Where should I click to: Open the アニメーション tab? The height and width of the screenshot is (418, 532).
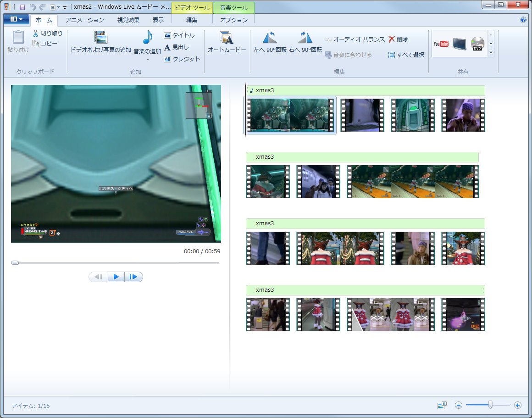tap(85, 20)
